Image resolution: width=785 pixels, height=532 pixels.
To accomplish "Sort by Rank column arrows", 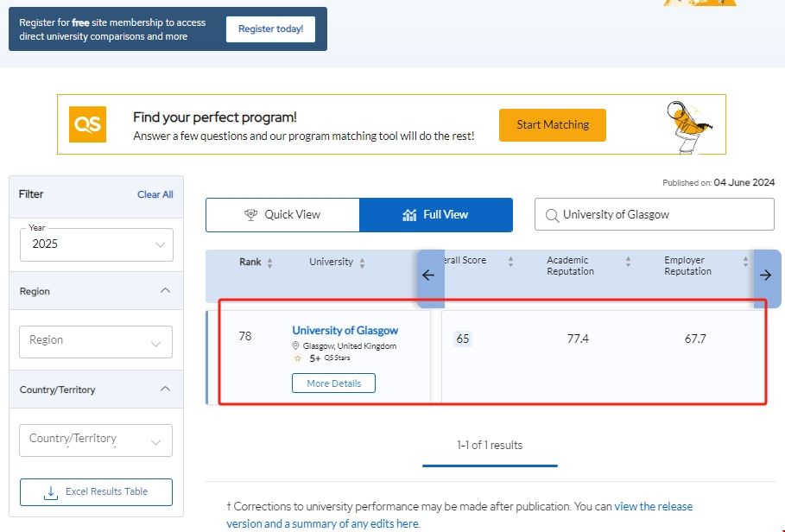I will click(269, 263).
